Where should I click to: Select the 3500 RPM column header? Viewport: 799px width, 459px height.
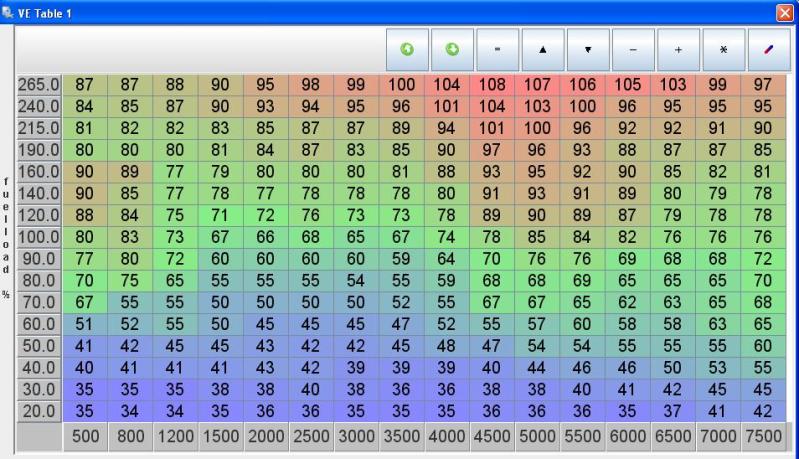(x=402, y=437)
